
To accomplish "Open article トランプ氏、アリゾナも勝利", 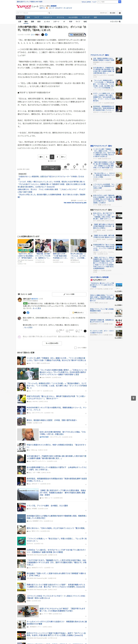I will point(47,506).
